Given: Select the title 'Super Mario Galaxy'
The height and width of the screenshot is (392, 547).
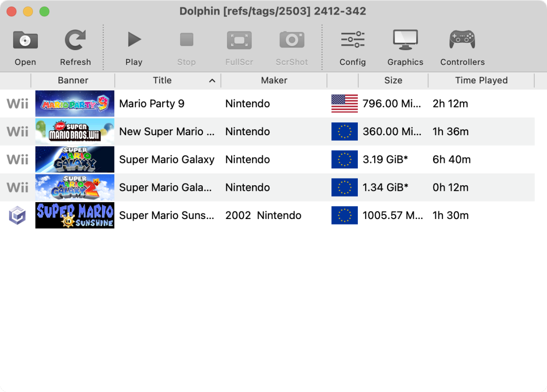Looking at the screenshot, I should coord(167,160).
